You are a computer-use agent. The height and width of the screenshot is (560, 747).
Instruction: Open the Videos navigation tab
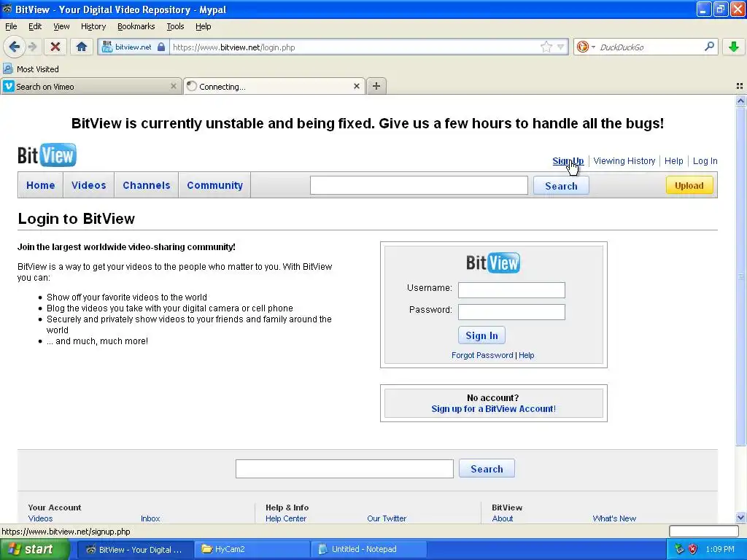[88, 185]
